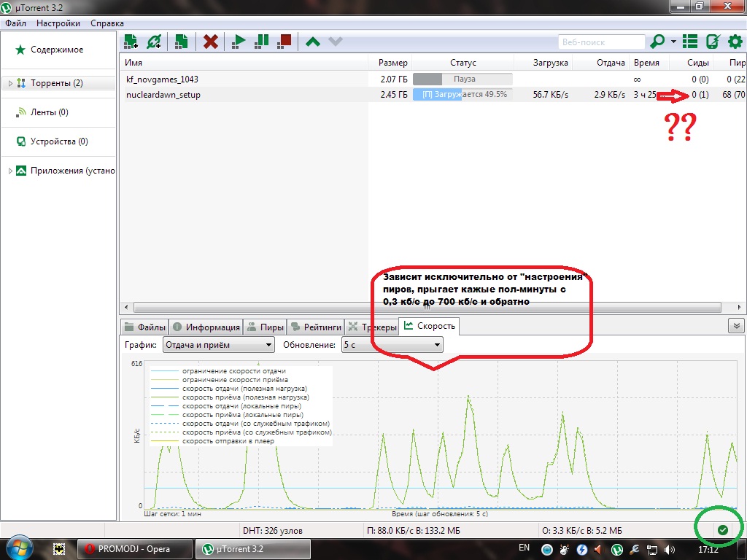Sort by the Отдача column header
747x560 pixels.
tap(601, 63)
